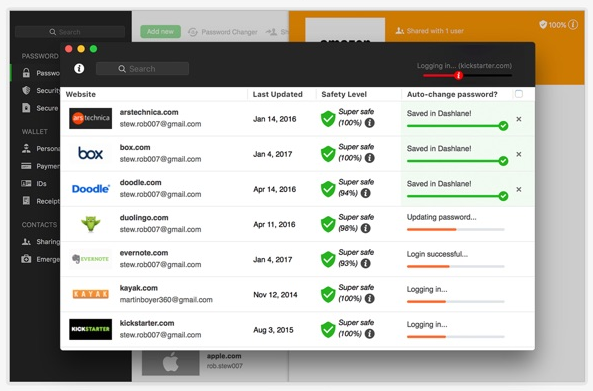Open safety info icon for duolingo.com
The height and width of the screenshot is (391, 593).
(365, 228)
